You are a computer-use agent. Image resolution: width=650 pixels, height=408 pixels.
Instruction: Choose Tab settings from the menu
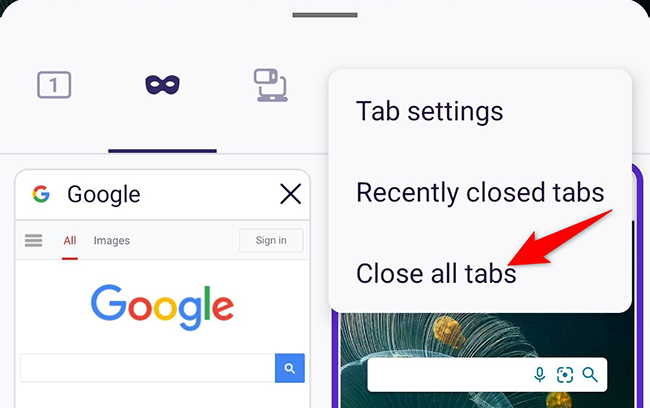(x=429, y=112)
